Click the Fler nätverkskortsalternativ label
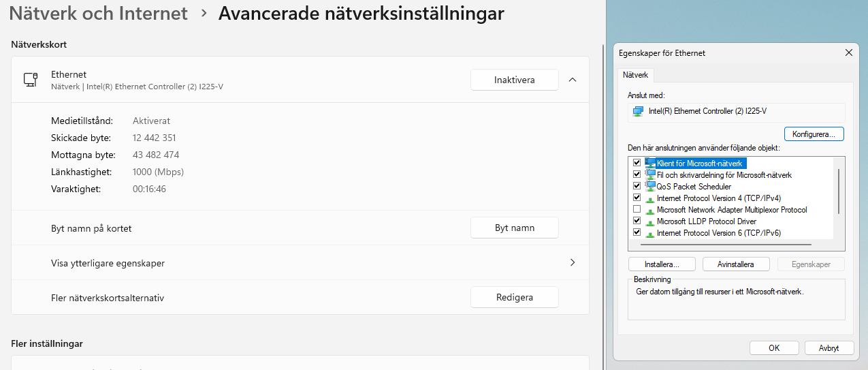This screenshot has height=370, width=868. coord(108,298)
